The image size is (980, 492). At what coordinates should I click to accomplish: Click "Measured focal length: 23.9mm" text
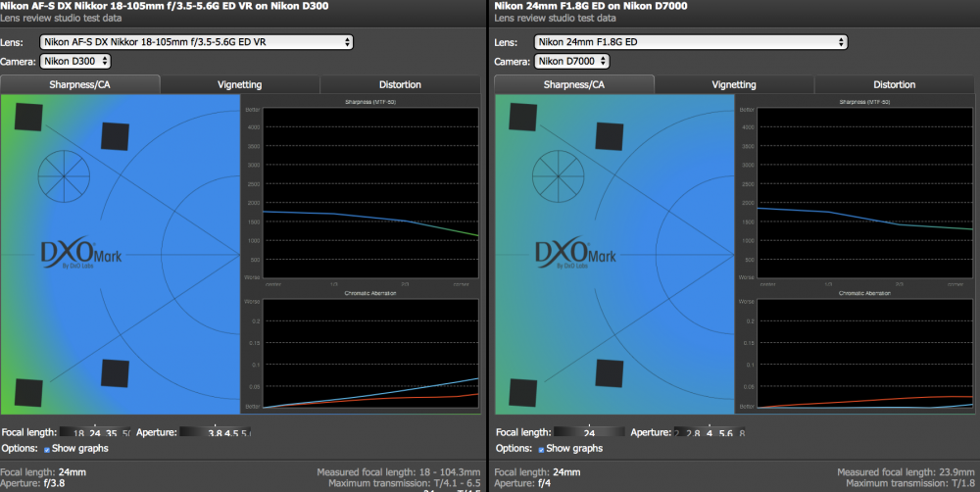(x=906, y=472)
